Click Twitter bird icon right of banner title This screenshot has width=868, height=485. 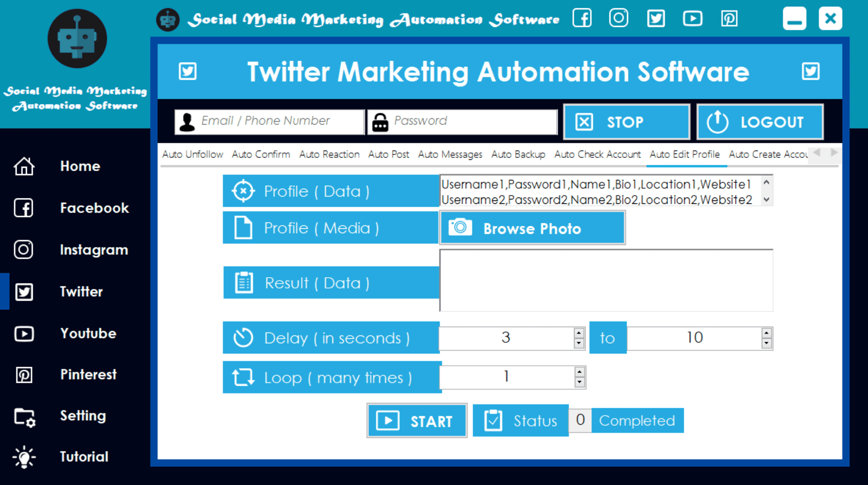coord(811,71)
